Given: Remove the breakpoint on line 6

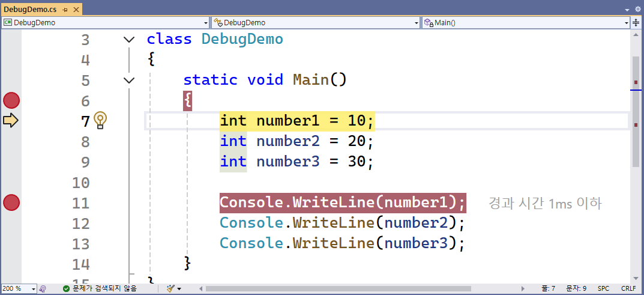Looking at the screenshot, I should tap(11, 100).
